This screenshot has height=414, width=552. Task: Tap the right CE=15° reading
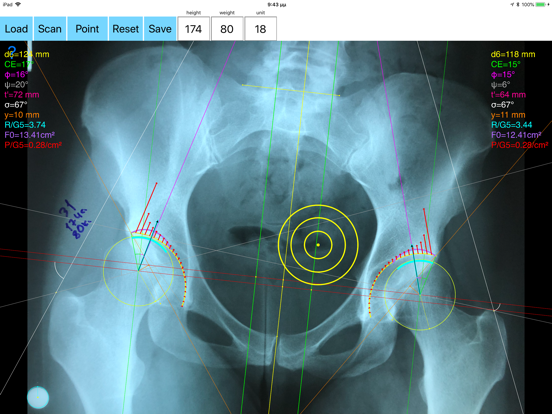click(506, 64)
